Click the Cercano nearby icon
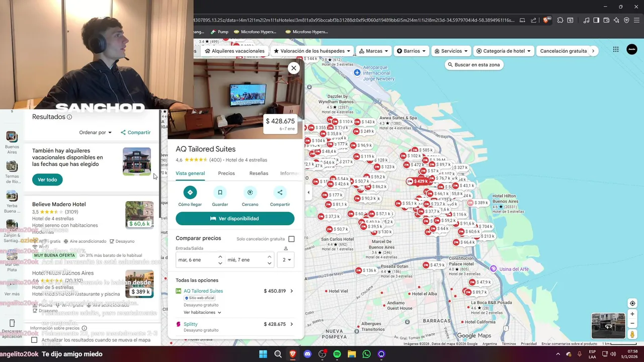This screenshot has width=644, height=362. (250, 192)
